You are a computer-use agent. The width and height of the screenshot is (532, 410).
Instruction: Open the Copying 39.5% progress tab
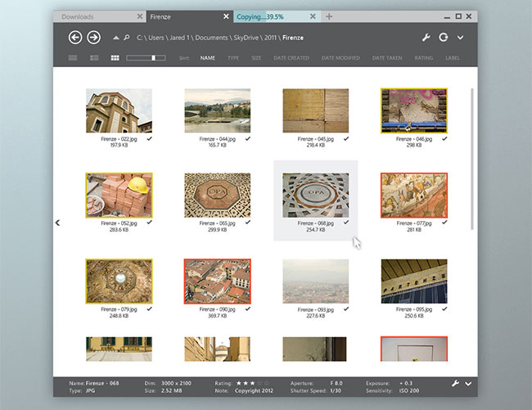pyautogui.click(x=277, y=16)
